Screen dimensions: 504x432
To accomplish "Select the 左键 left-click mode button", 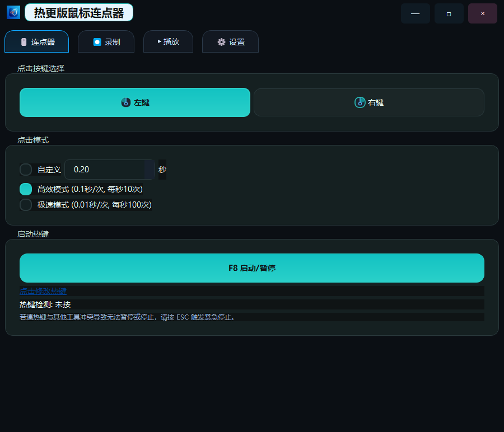I will pos(134,102).
